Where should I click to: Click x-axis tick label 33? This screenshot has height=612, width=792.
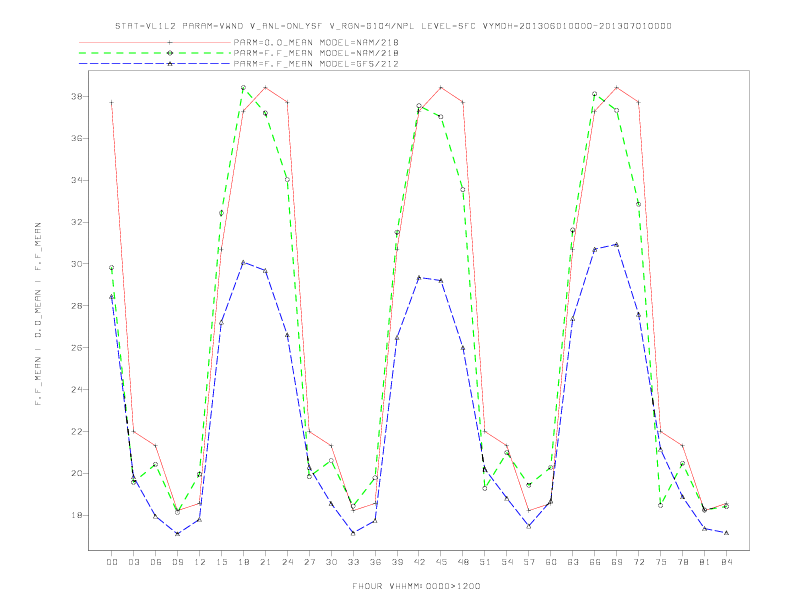(353, 562)
